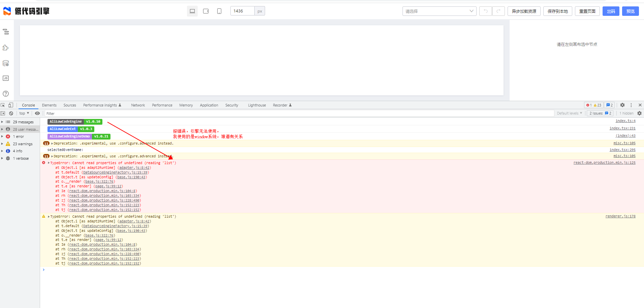Image resolution: width=644 pixels, height=308 pixels.
Task: Click the blue messages count badge in tab bar
Action: pos(610,105)
